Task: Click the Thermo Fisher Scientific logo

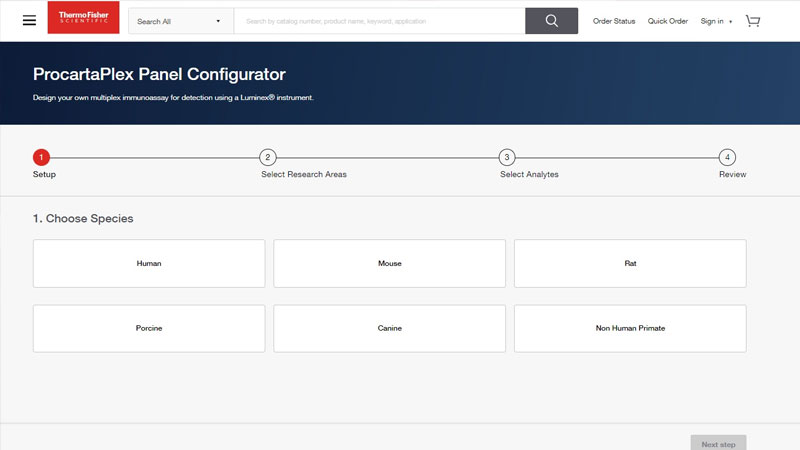Action: (83, 17)
